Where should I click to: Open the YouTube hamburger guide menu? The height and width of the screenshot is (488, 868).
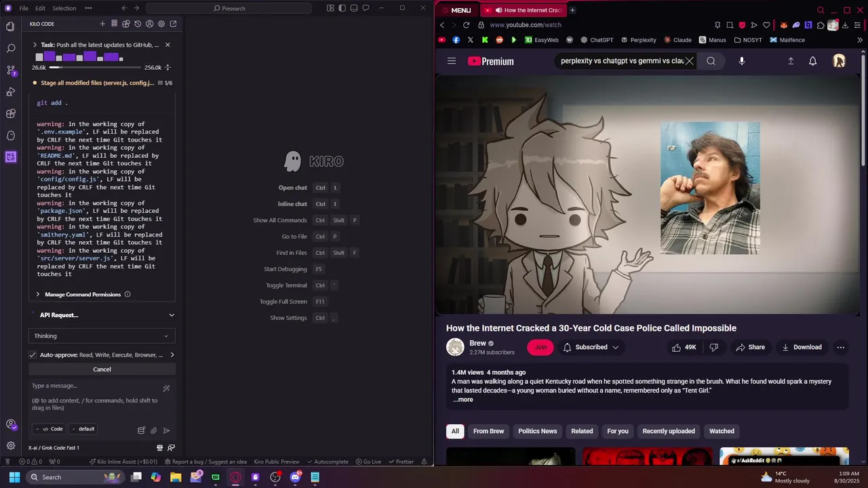452,61
